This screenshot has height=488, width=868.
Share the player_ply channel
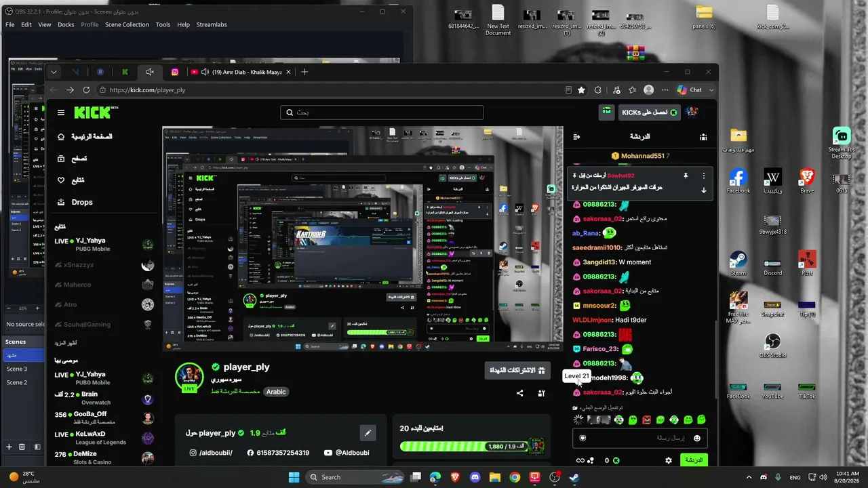pos(520,393)
